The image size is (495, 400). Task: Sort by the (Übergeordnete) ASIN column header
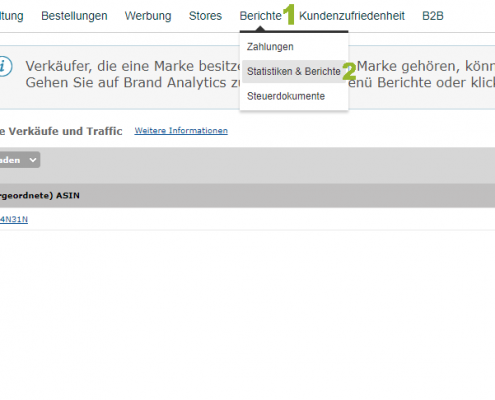[x=40, y=195]
